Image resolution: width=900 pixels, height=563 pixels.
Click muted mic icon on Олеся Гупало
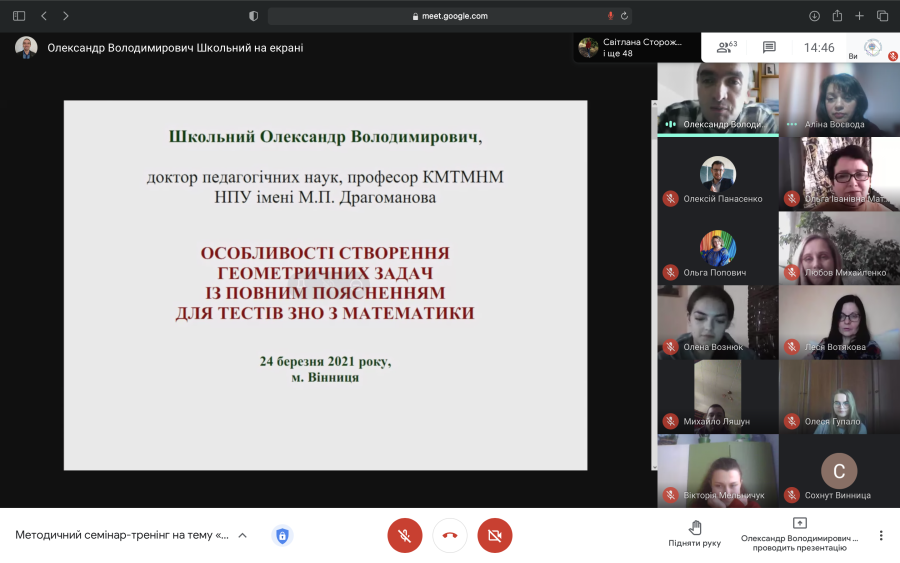click(x=792, y=421)
